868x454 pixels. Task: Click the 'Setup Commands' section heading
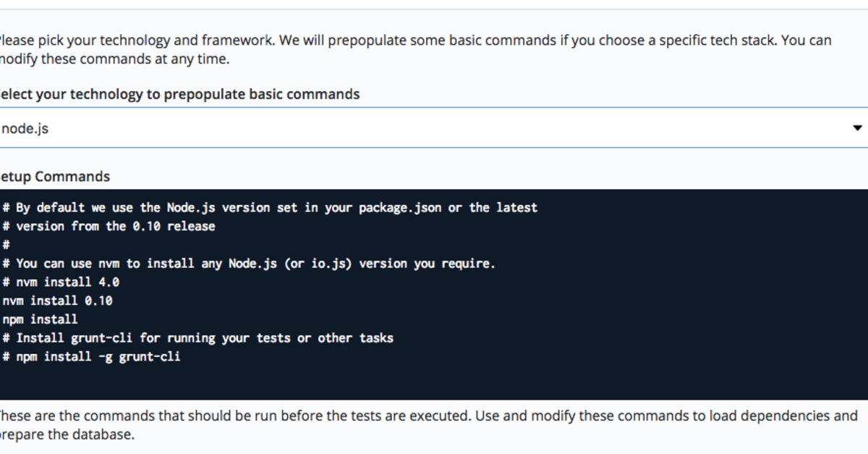click(x=54, y=176)
